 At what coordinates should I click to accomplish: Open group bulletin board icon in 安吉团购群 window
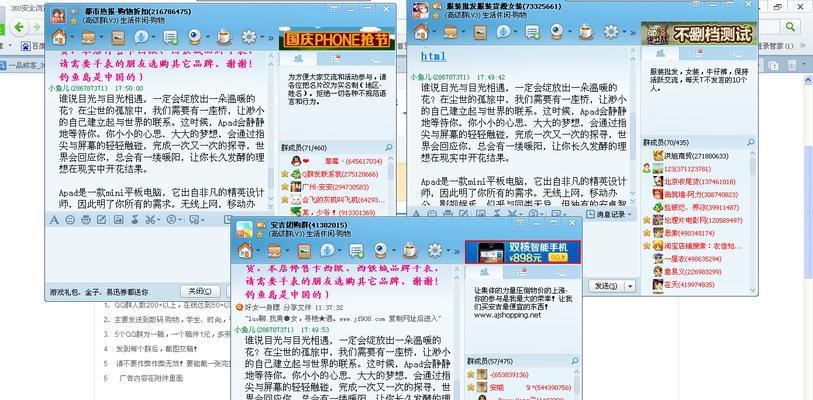[x=356, y=251]
